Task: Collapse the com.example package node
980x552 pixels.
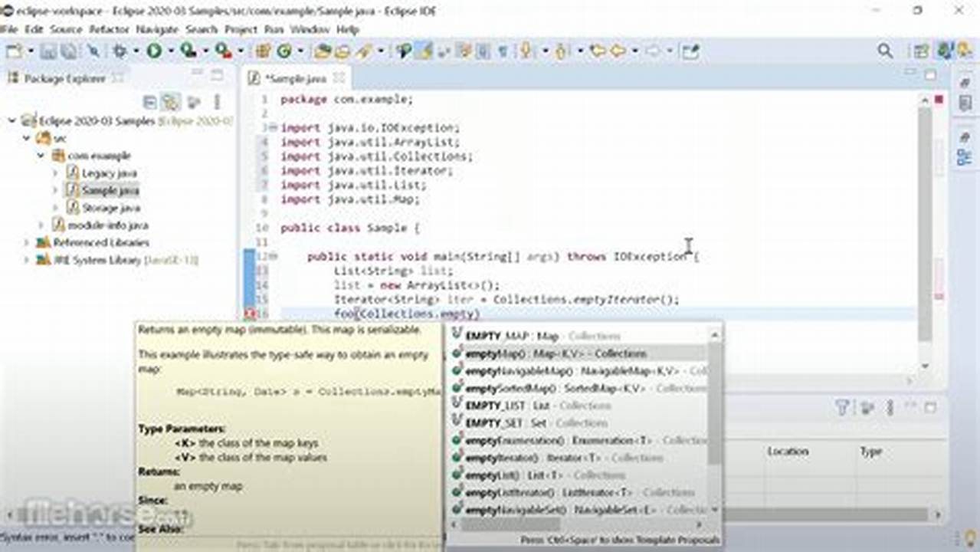Action: [40, 156]
